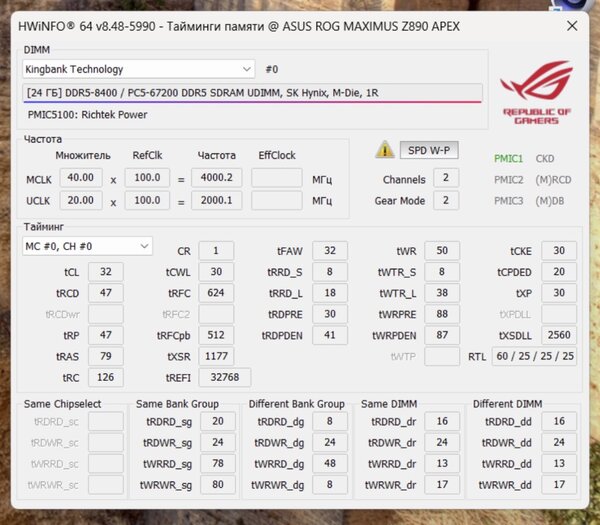Click the tRRD_L value 18
The width and height of the screenshot is (600, 525).
click(330, 293)
